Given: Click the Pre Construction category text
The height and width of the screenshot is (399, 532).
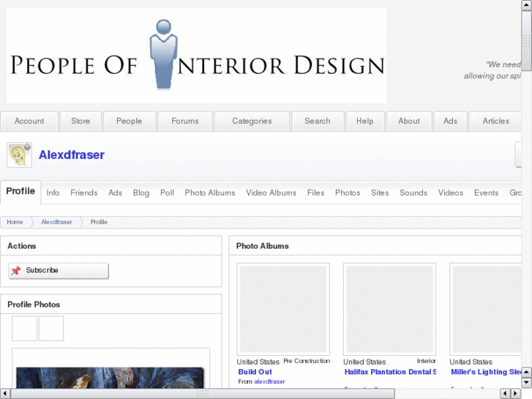Looking at the screenshot, I should click(307, 361).
